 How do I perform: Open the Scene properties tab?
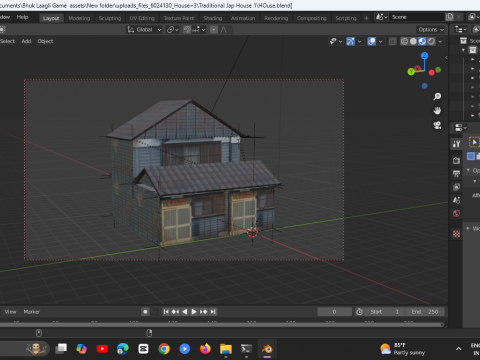point(456,200)
